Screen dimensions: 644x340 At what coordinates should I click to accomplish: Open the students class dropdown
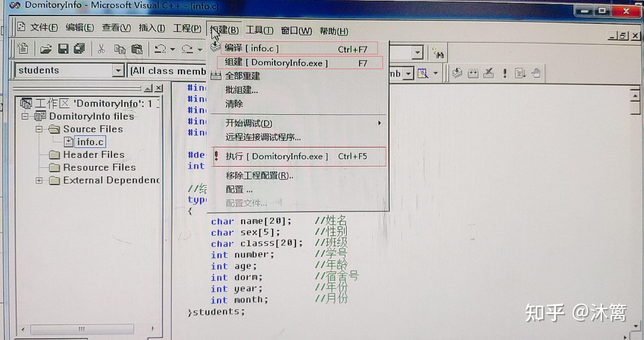118,70
